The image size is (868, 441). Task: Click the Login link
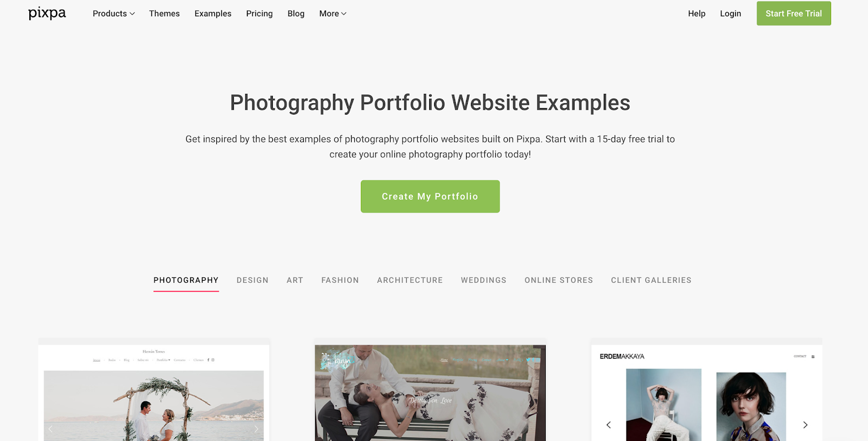point(730,14)
